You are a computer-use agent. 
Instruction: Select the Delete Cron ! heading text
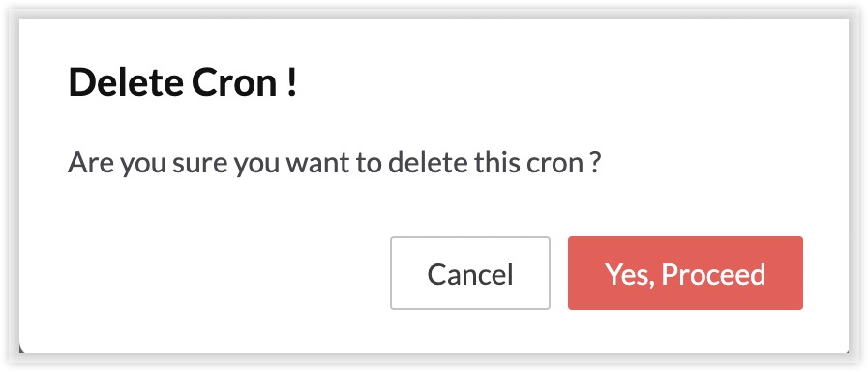tap(183, 82)
